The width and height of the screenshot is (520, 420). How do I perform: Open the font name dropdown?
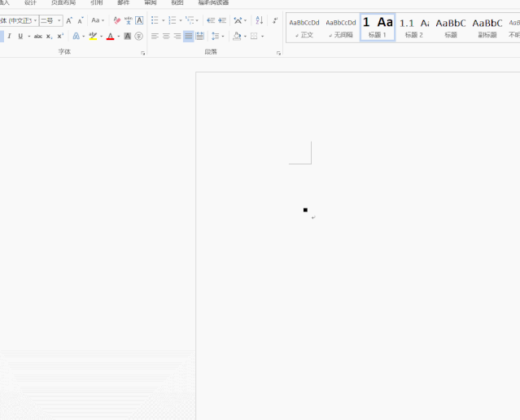pyautogui.click(x=35, y=20)
